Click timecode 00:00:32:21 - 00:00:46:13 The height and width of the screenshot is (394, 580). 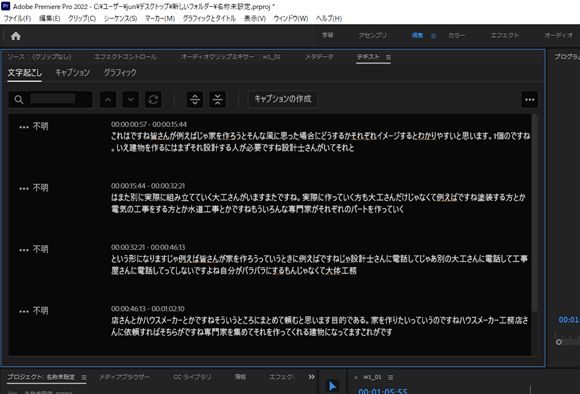pyautogui.click(x=148, y=247)
